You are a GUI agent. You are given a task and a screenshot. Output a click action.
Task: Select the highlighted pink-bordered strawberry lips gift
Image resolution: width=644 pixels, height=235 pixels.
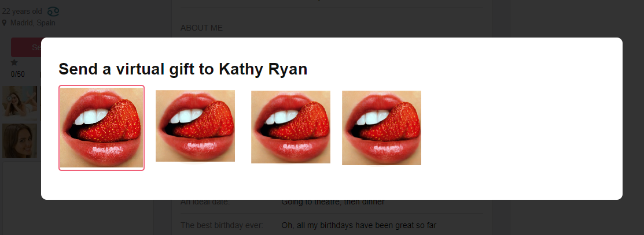pyautogui.click(x=101, y=128)
